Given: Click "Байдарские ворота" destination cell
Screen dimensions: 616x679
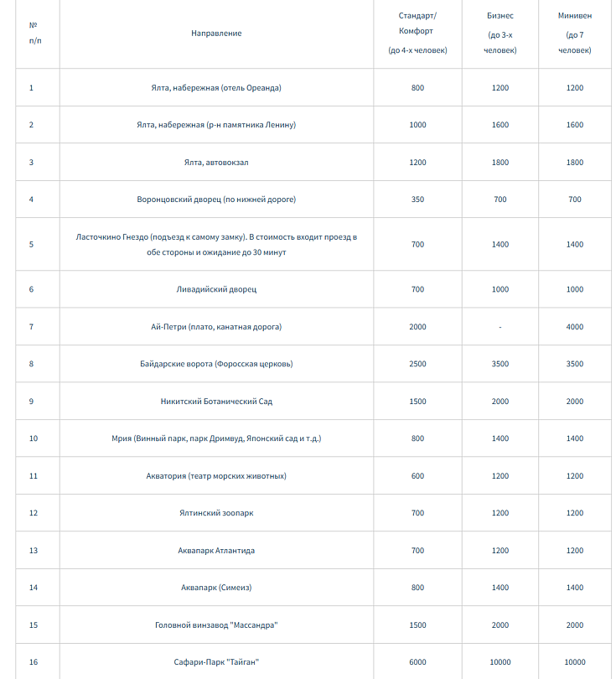Looking at the screenshot, I should pos(216,364).
